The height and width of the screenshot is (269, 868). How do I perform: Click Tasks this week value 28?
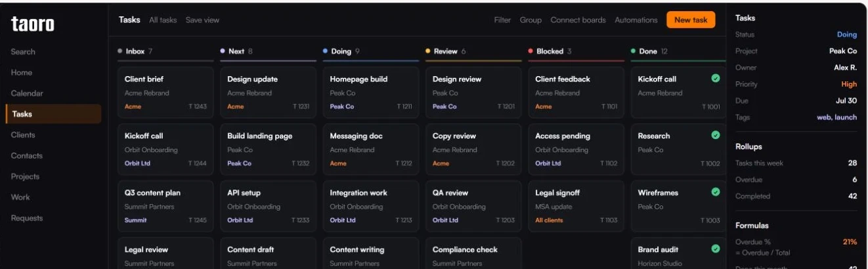coord(852,163)
